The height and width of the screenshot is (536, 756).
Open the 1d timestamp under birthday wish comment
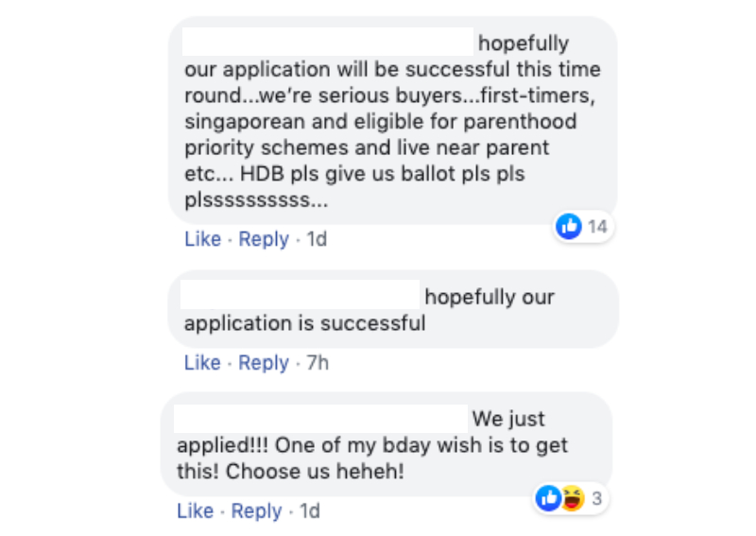pos(310,510)
